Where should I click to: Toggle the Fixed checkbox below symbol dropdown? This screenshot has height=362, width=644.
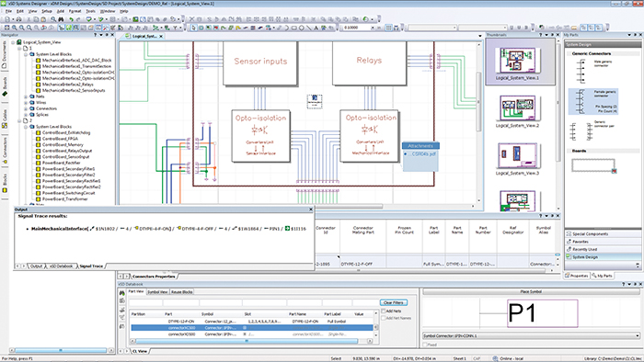(x=425, y=345)
